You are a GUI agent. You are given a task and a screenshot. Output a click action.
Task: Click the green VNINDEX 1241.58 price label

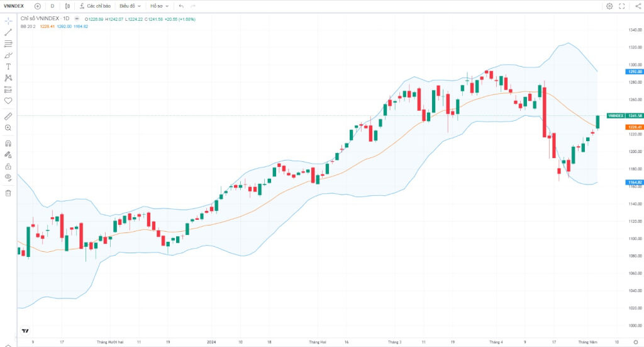pos(625,116)
